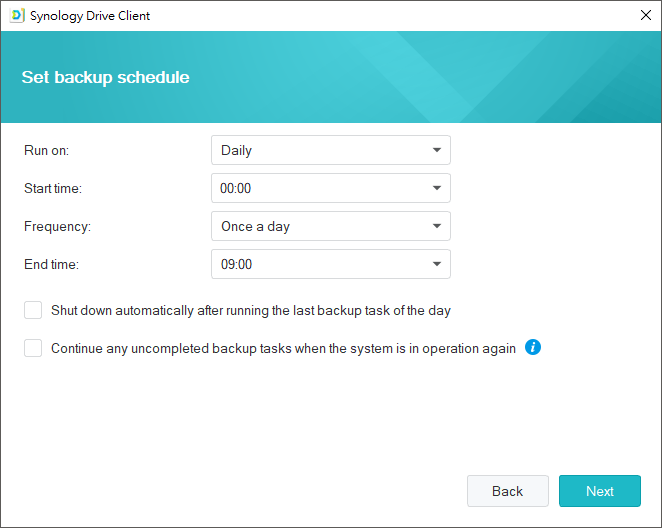Image resolution: width=662 pixels, height=528 pixels.
Task: Open the Run on dropdown
Action: 330,150
